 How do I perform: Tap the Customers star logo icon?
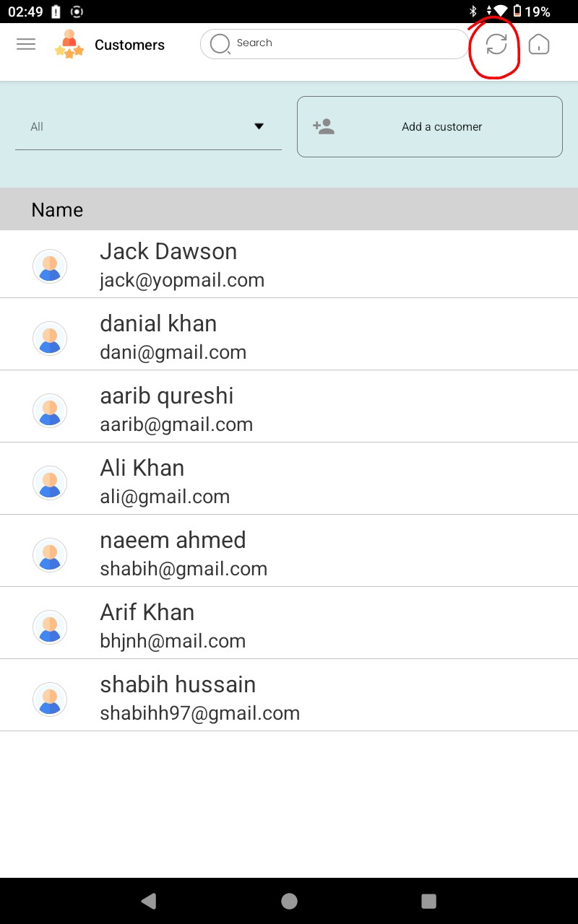point(69,44)
